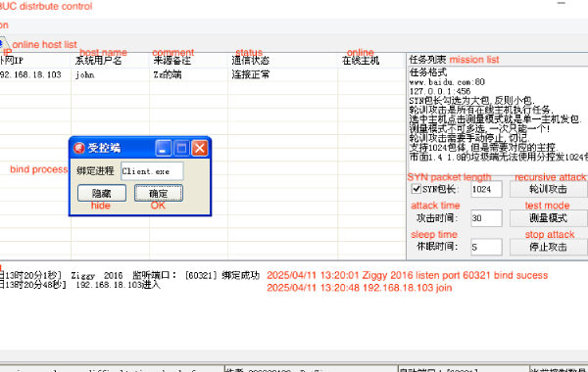588x372 pixels.
Task: Click the 停止攻击 button
Action: [x=549, y=247]
